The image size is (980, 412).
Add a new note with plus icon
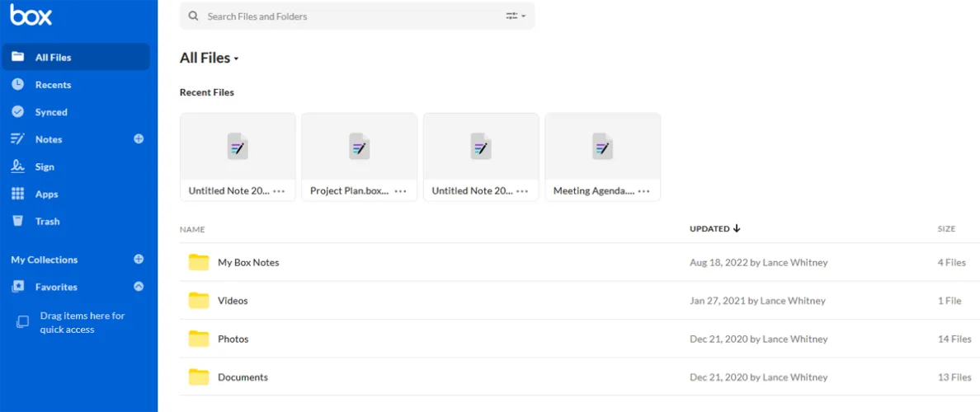[x=139, y=139]
